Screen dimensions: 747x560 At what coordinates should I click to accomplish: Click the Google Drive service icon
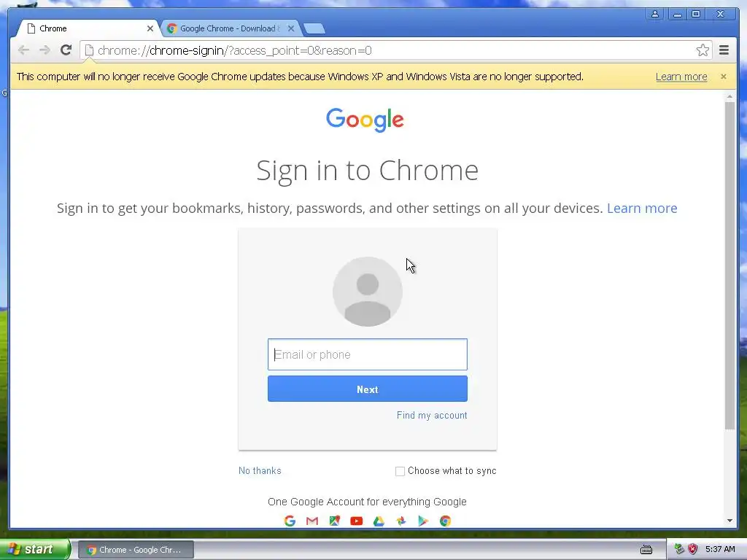[379, 521]
